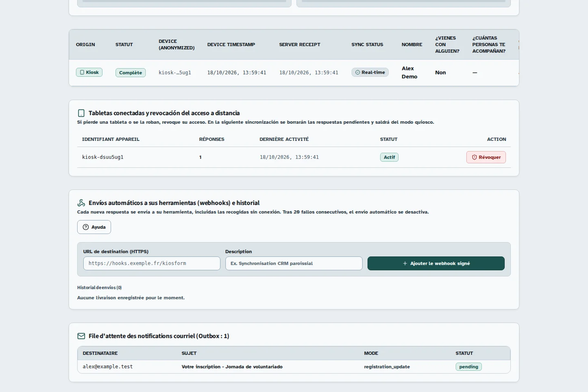588x392 pixels.
Task: Click the ACTION column header
Action: [497, 139]
